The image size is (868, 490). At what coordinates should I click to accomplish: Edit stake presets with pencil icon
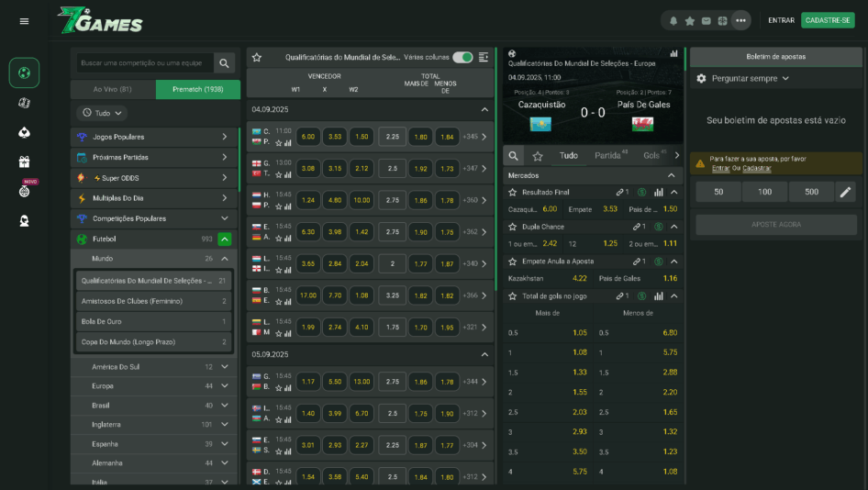point(845,192)
